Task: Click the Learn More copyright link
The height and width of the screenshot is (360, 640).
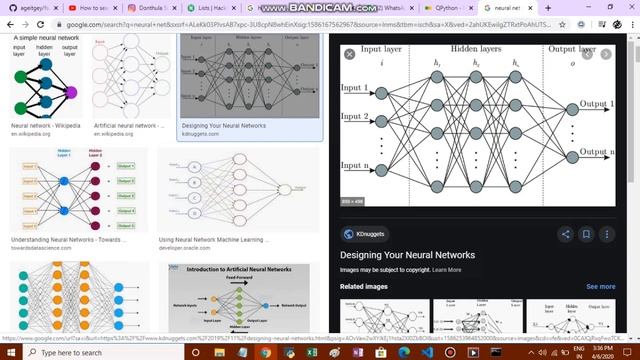Action: click(447, 270)
